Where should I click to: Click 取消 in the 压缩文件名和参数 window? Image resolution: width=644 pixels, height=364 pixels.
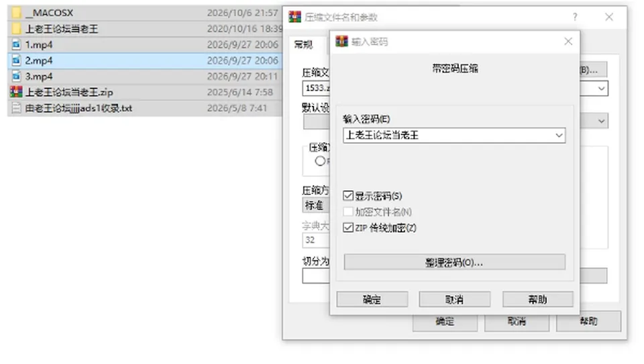(x=517, y=322)
